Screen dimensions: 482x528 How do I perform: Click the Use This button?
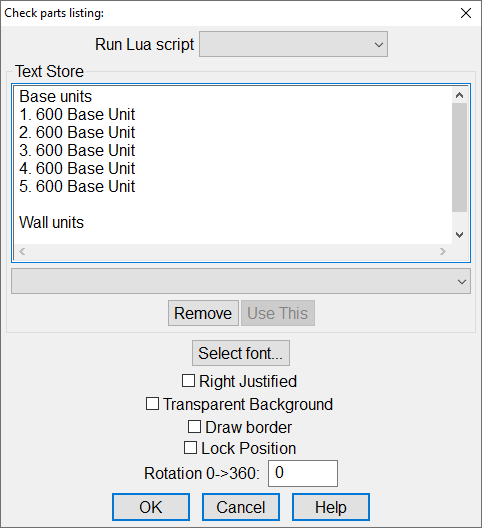pos(278,313)
